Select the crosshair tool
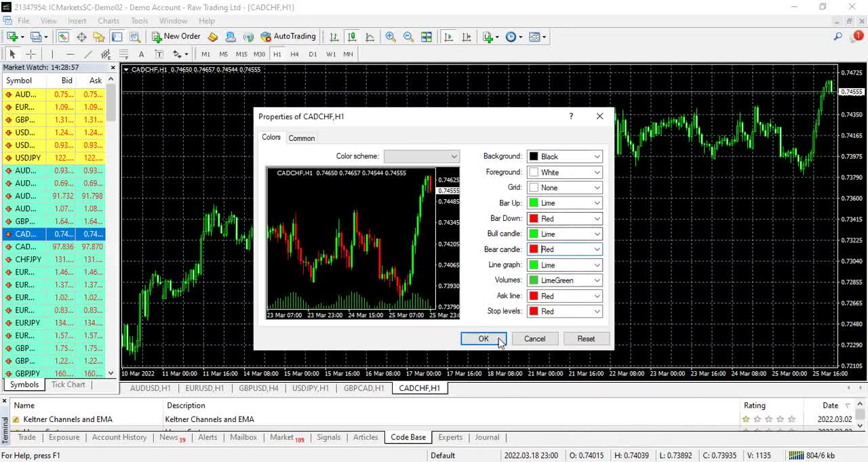 (31, 54)
